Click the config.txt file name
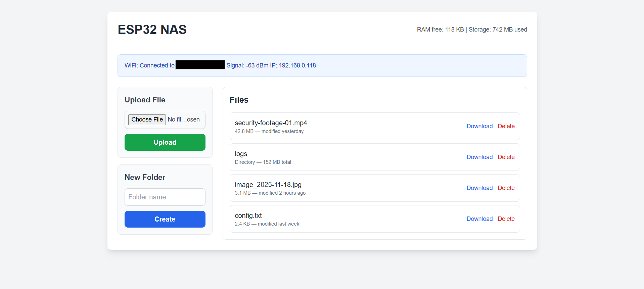644x289 pixels. (x=248, y=215)
